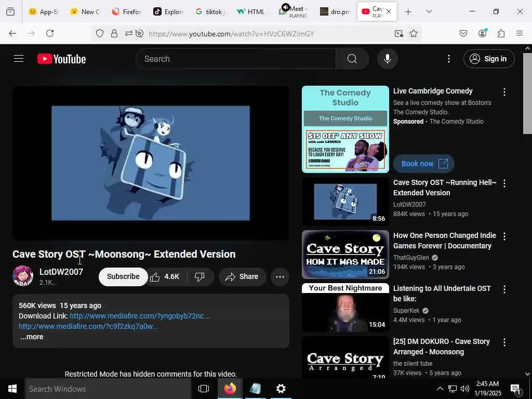
Task: View site security padlock info
Action: click(x=114, y=33)
